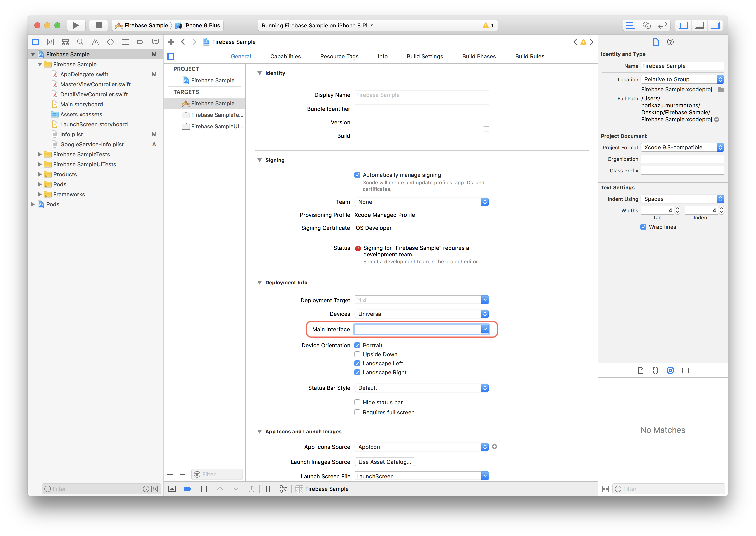Viewport: 756px width, 536px height.
Task: Open the Symbol navigator
Action: pos(65,42)
